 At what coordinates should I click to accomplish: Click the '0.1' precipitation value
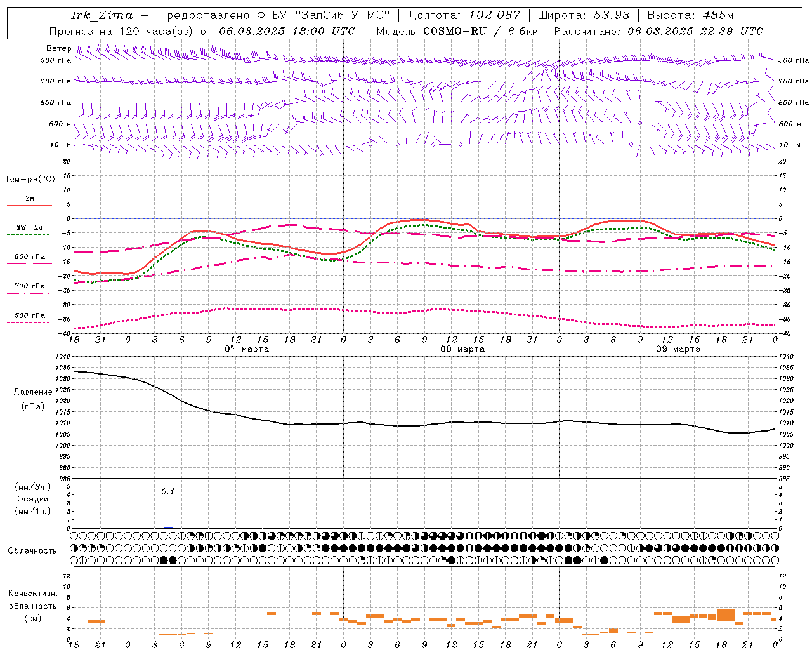167,492
